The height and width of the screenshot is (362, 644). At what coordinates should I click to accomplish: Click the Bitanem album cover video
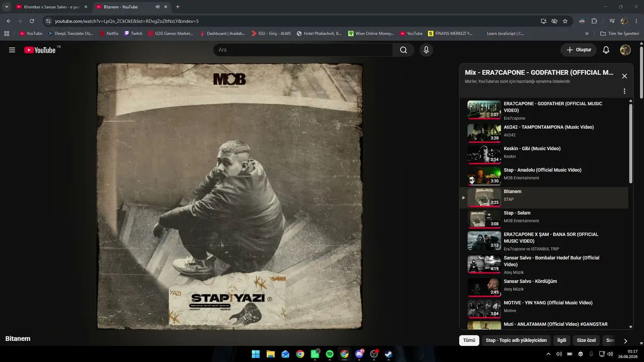click(x=230, y=197)
